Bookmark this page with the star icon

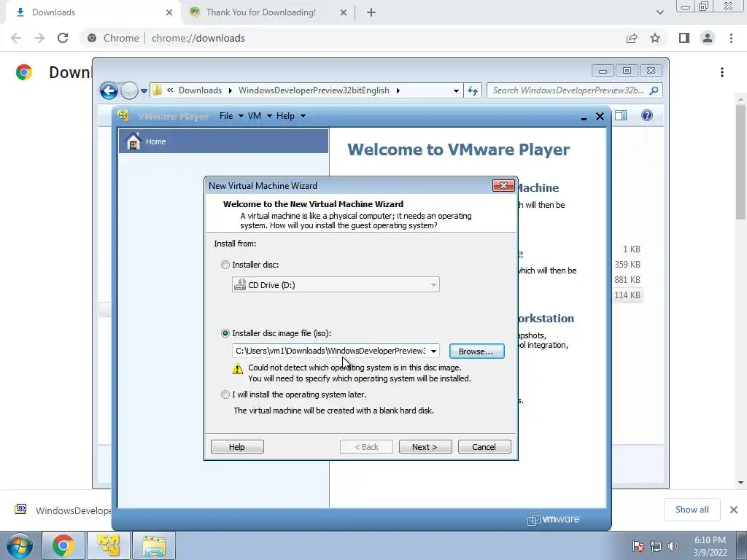655,38
